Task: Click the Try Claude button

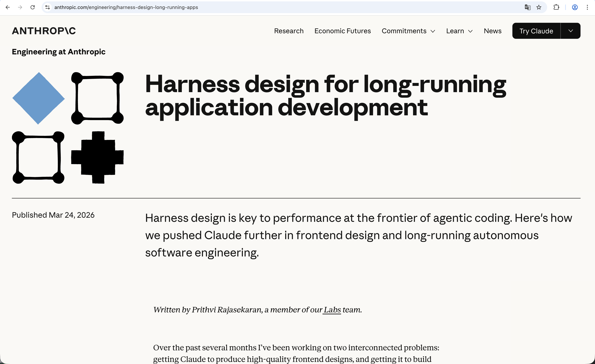Action: tap(536, 31)
